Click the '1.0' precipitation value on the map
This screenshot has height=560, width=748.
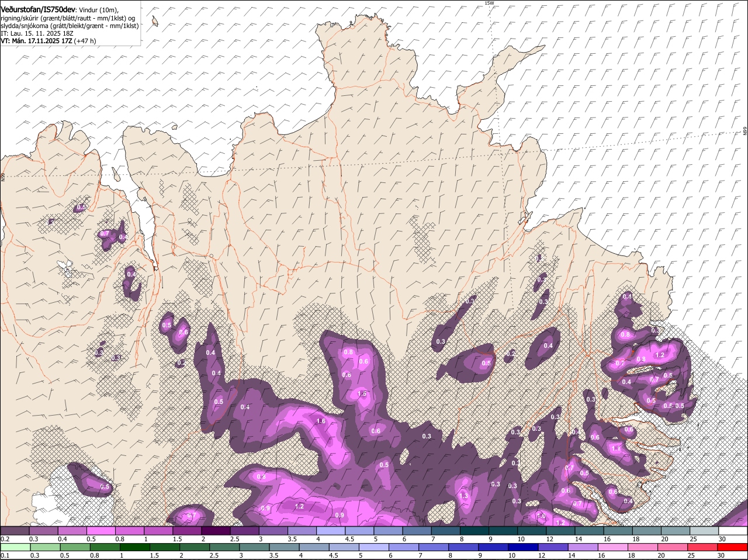pyautogui.click(x=541, y=516)
